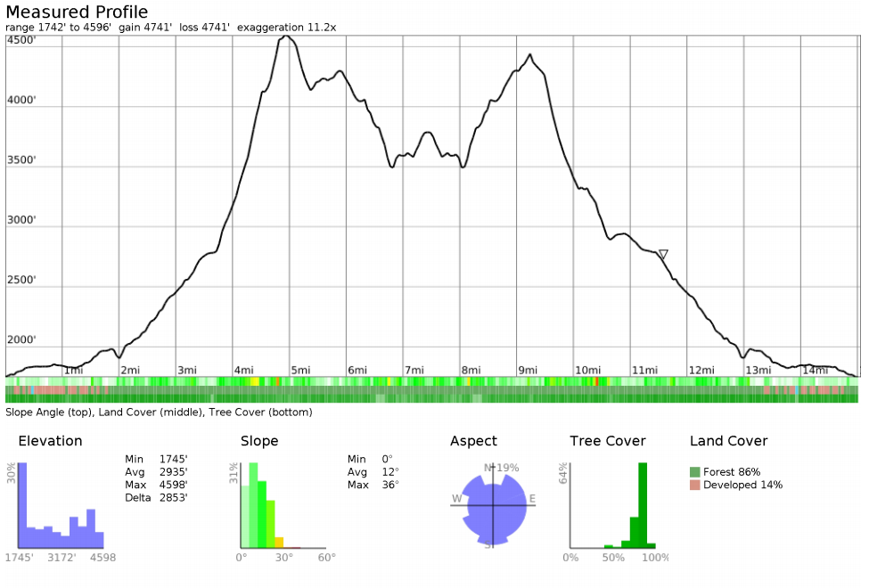
Task: Click the 13mi distance label
Action: pos(758,371)
